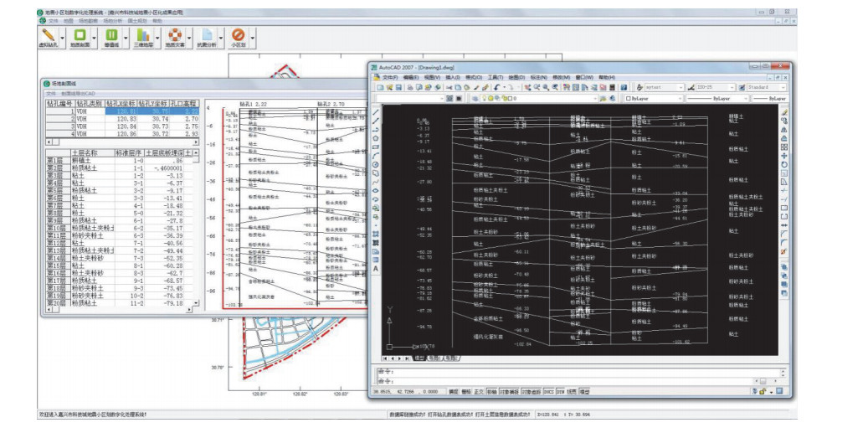Toggle DYN dynamic input in status bar
The image size is (868, 433).
point(560,391)
